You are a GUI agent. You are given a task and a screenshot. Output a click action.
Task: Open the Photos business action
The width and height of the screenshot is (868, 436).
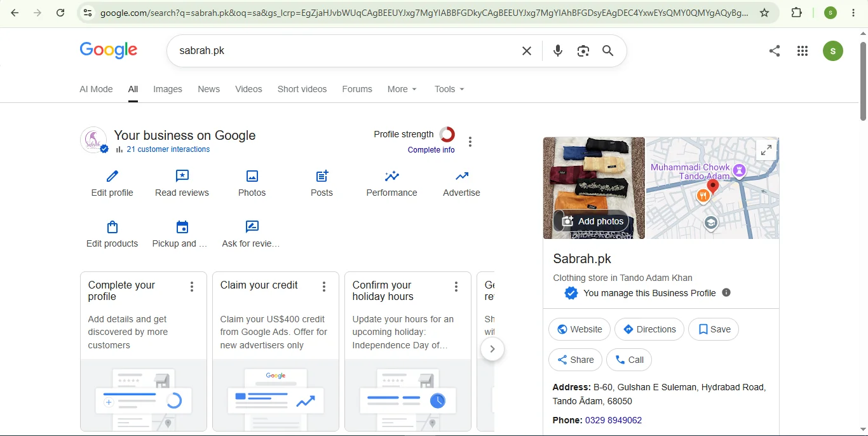[x=252, y=183]
